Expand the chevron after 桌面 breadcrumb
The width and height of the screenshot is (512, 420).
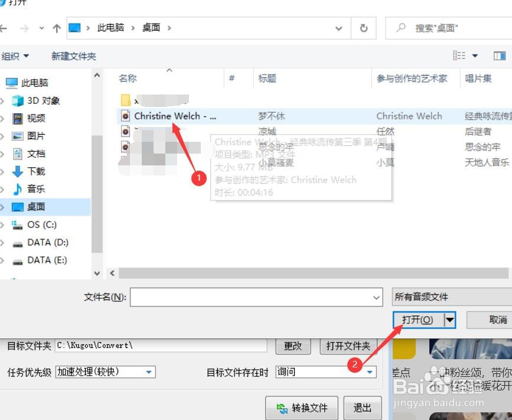pyautogui.click(x=169, y=28)
